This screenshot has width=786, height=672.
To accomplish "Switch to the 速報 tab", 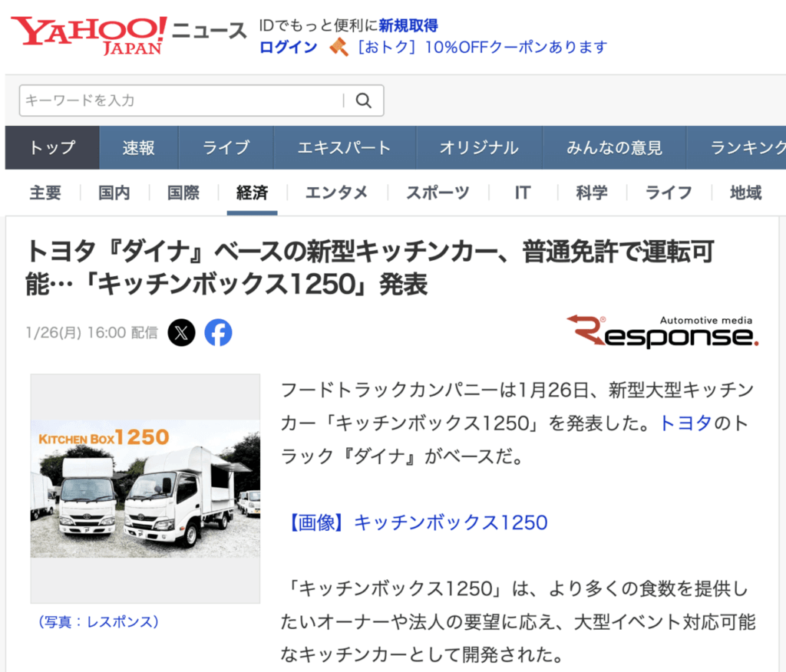I will pyautogui.click(x=138, y=147).
